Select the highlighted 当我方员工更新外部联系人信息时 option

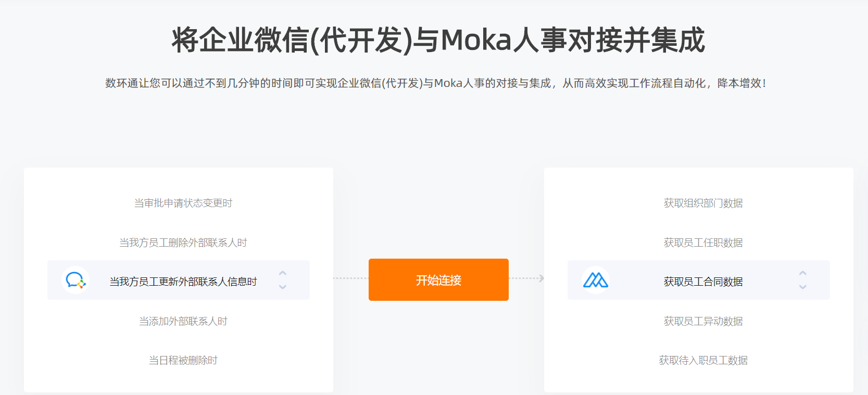click(183, 282)
